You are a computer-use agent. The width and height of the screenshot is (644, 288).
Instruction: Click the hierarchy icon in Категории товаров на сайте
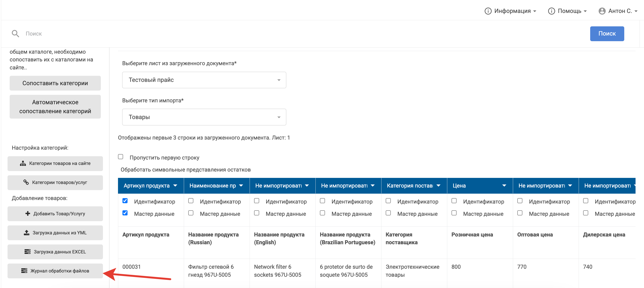23,163
